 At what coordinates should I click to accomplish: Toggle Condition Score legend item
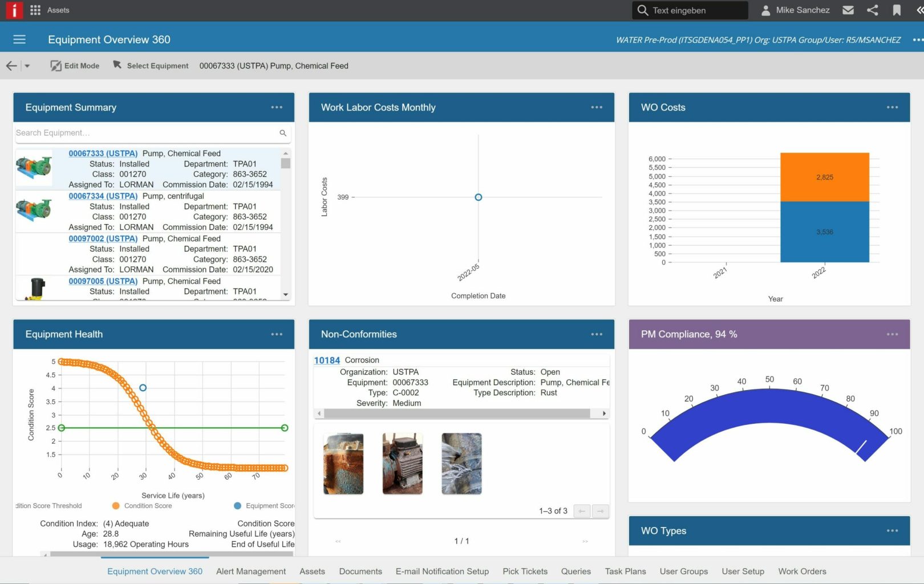click(142, 506)
